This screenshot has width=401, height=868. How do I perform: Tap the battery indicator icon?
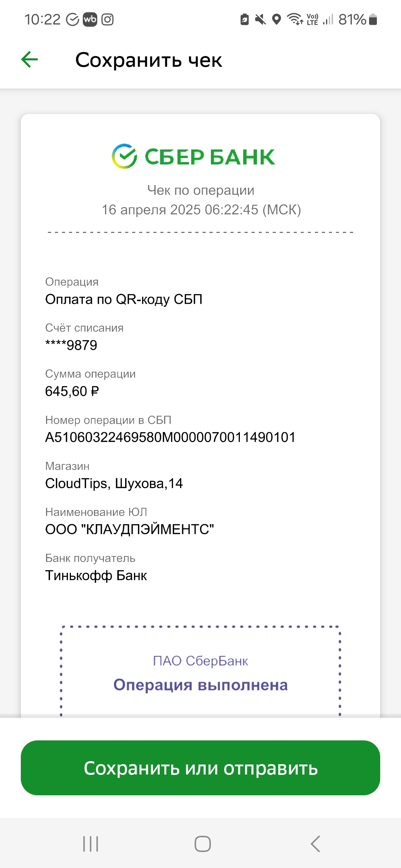[x=374, y=19]
